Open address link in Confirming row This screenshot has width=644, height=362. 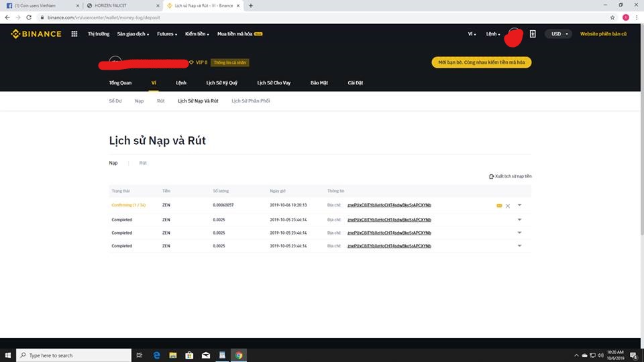click(x=389, y=205)
